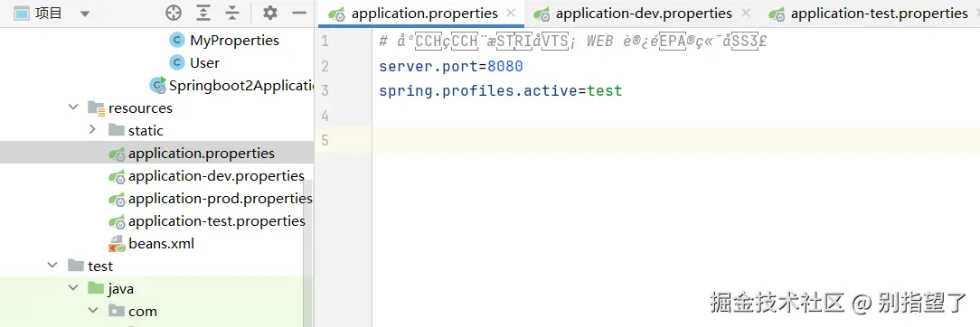Select Springboot2Application in project tree

point(241,86)
